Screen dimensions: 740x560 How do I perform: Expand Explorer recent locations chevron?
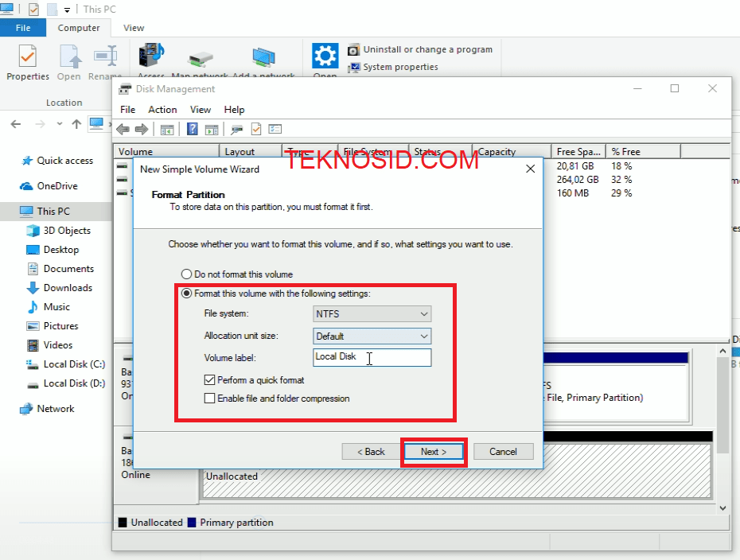(x=60, y=124)
